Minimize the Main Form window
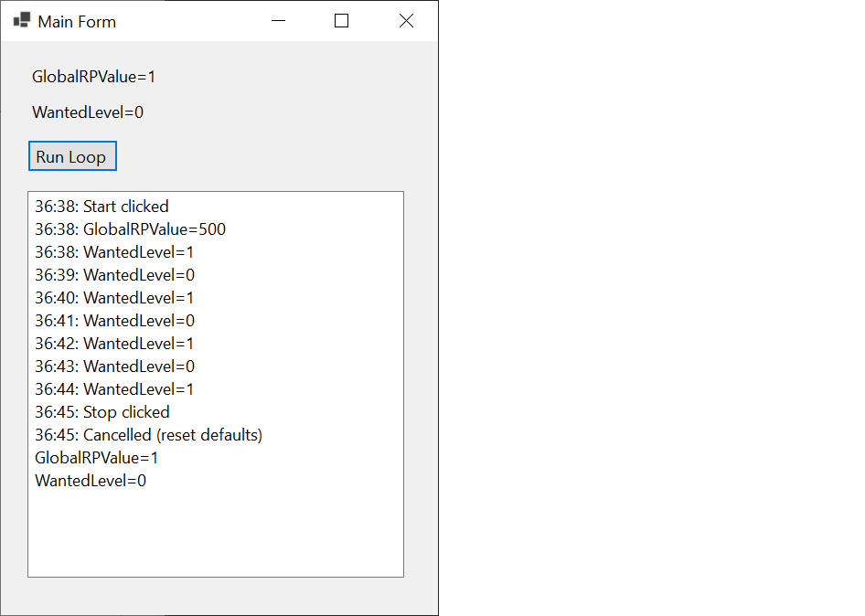The width and height of the screenshot is (865, 616). point(279,21)
